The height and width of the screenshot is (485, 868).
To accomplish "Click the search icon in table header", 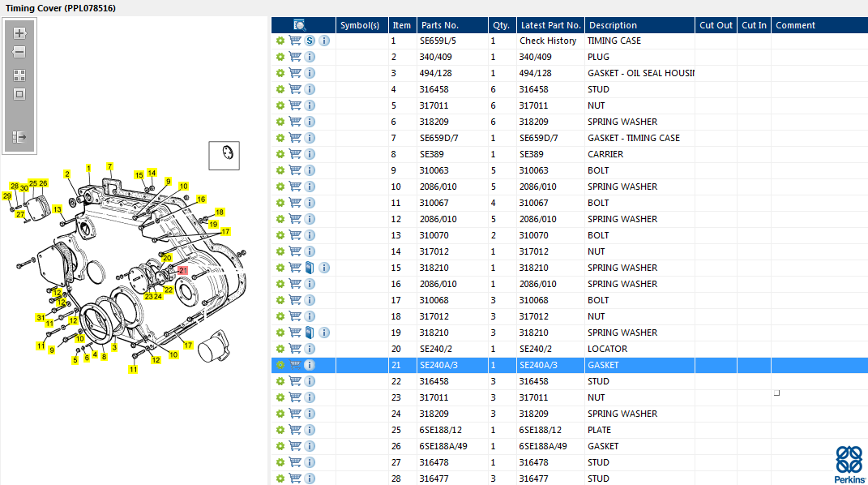I will [299, 25].
